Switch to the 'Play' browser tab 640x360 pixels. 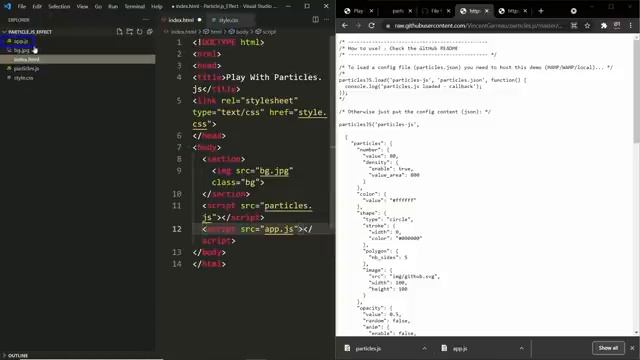click(x=358, y=11)
